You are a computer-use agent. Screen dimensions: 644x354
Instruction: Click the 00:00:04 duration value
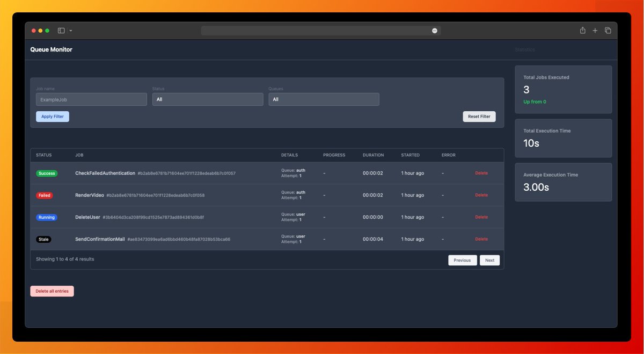click(373, 239)
